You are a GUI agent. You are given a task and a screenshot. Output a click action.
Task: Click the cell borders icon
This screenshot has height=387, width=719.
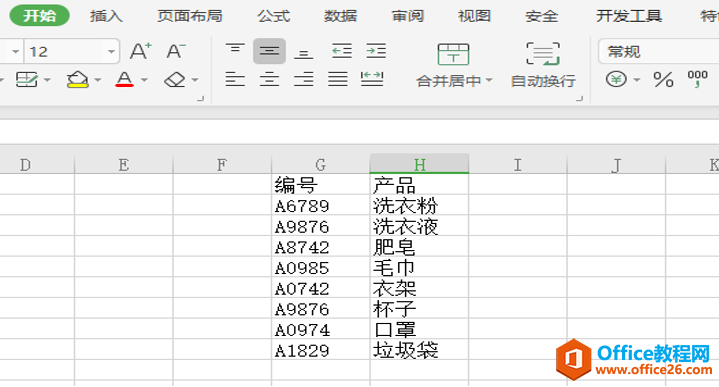pos(27,80)
